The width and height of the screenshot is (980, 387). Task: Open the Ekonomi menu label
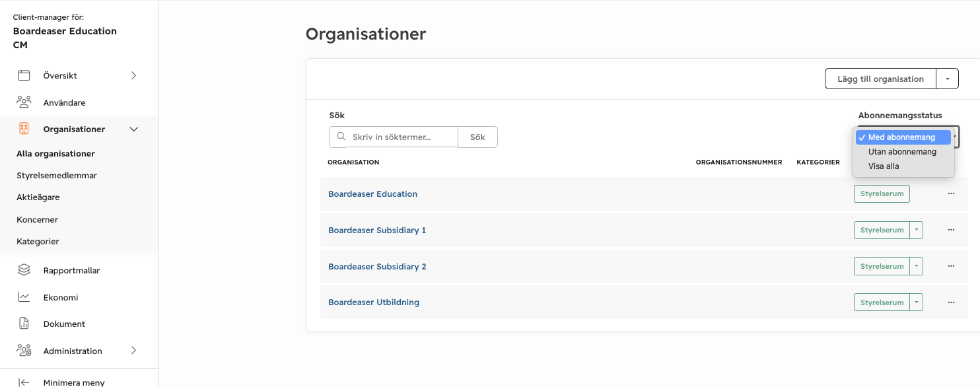coord(61,297)
